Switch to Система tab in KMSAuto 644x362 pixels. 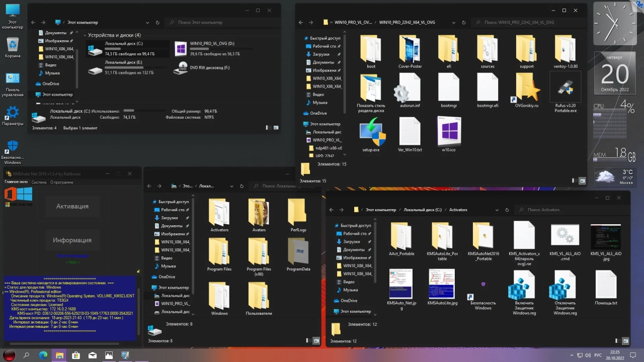39,182
